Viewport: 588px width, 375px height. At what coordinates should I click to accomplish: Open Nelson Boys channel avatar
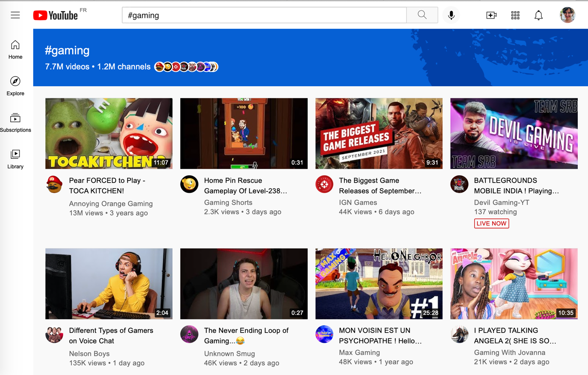point(54,335)
